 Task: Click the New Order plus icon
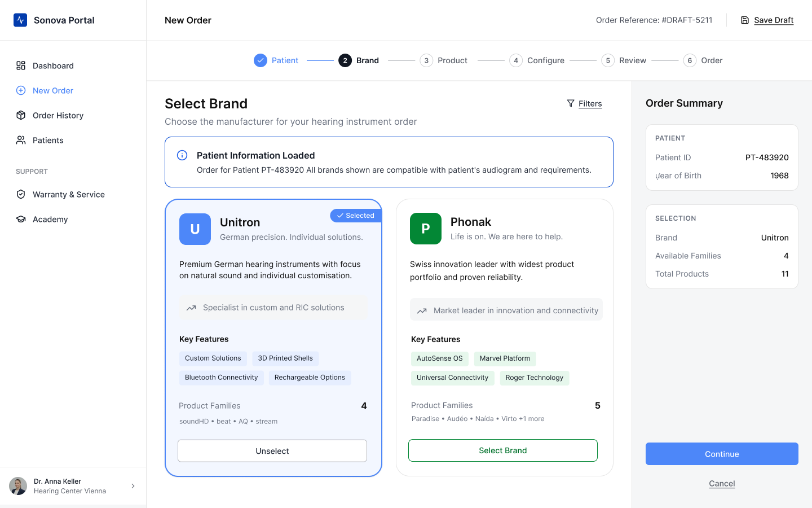[21, 90]
